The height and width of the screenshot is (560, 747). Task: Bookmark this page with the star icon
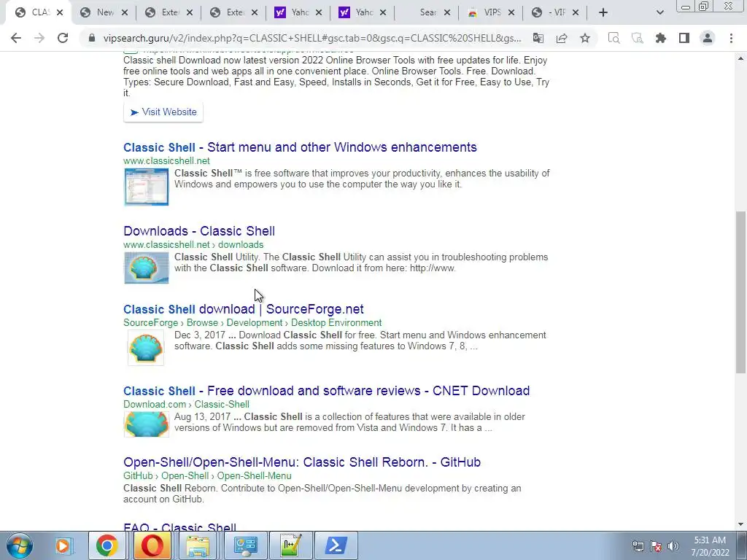(585, 38)
